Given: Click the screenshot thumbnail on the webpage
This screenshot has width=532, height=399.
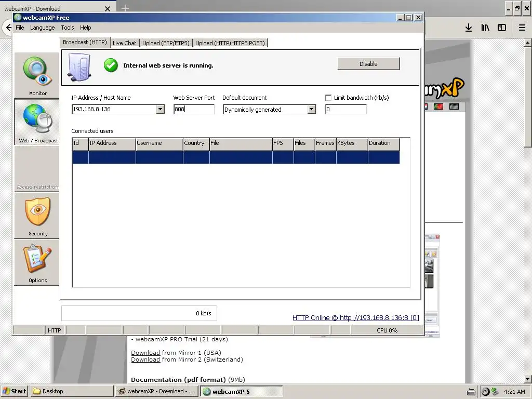Looking at the screenshot, I should [x=432, y=286].
